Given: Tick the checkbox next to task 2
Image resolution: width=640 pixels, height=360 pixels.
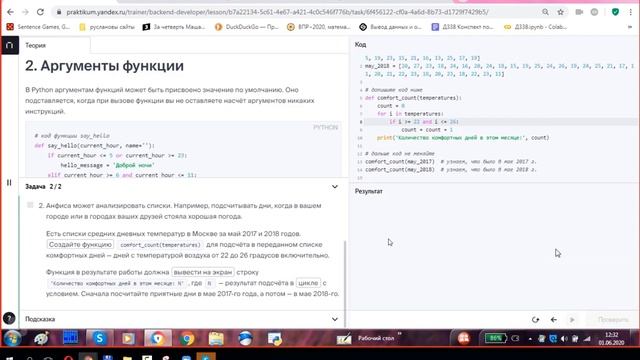Looking at the screenshot, I should tap(30, 205).
